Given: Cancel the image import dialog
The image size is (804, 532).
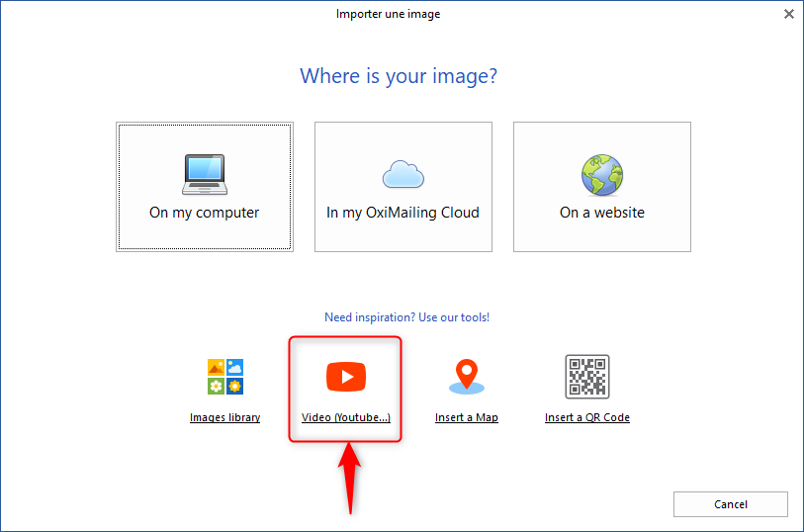Looking at the screenshot, I should (731, 504).
